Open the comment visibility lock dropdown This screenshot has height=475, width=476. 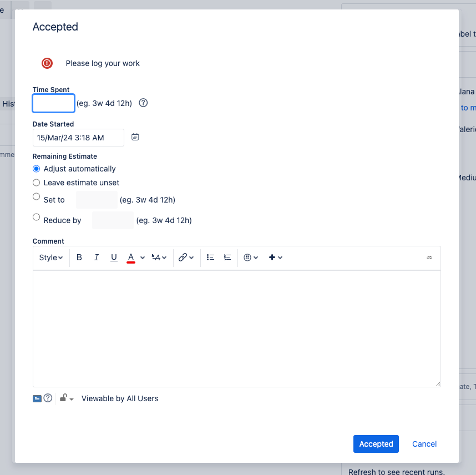coord(67,398)
